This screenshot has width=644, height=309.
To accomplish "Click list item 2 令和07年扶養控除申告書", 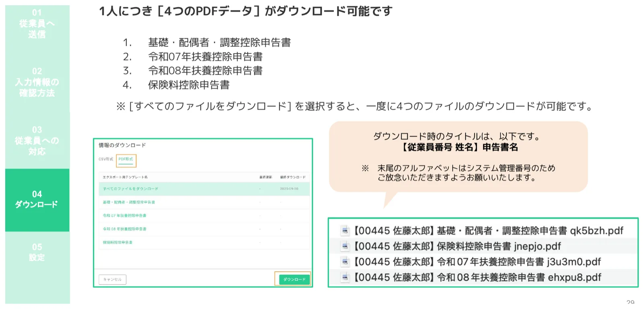I will tap(205, 56).
